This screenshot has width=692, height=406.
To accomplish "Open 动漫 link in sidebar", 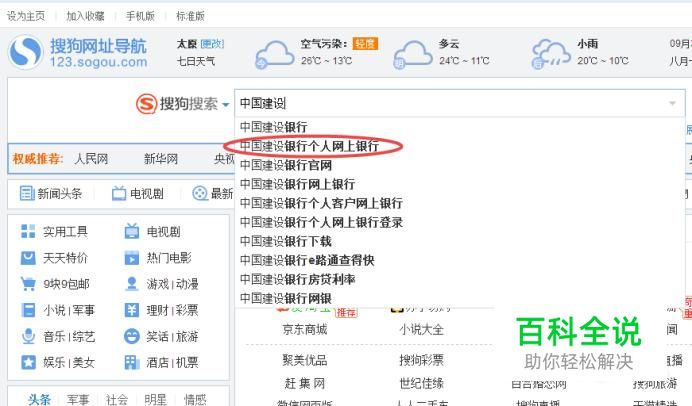I will tap(187, 284).
